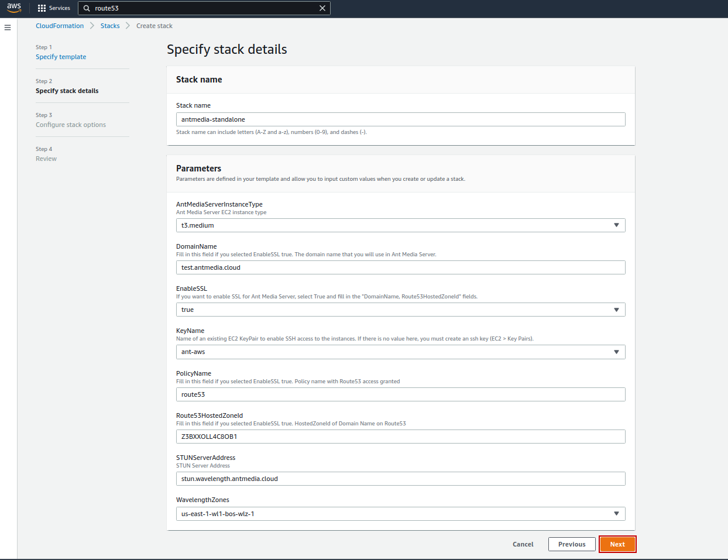The width and height of the screenshot is (728, 560).
Task: Click the 'STUN Server Address' description text
Action: (203, 466)
